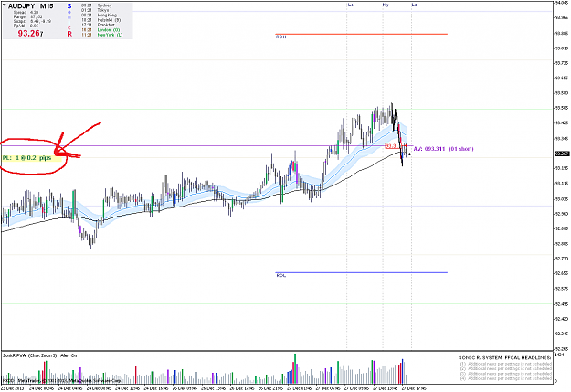The image size is (571, 392).
Task: Click the SonicR PVA indicator label
Action: [x=39, y=355]
